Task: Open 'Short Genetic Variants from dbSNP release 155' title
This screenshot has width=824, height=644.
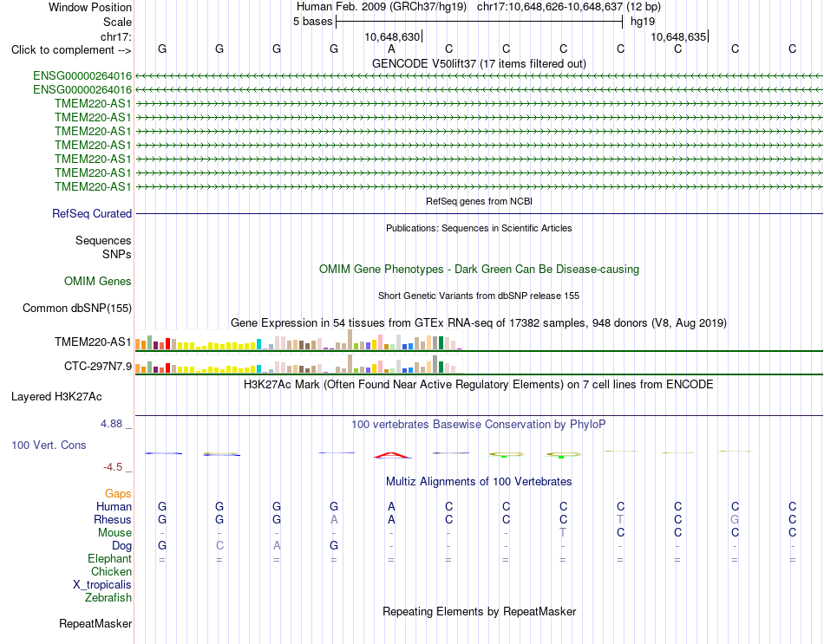Action: (x=479, y=296)
